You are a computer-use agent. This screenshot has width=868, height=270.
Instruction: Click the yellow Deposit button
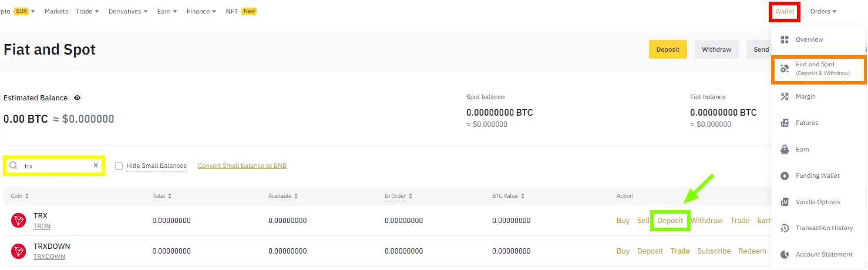tap(668, 49)
